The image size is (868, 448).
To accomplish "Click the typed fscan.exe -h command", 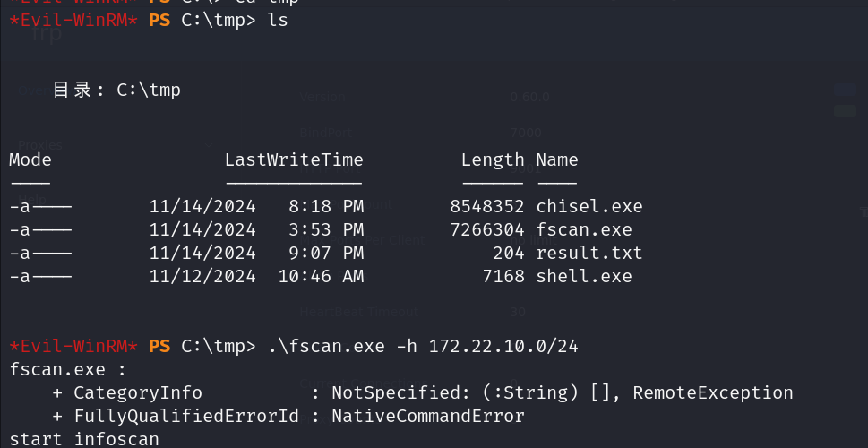I will coord(423,347).
